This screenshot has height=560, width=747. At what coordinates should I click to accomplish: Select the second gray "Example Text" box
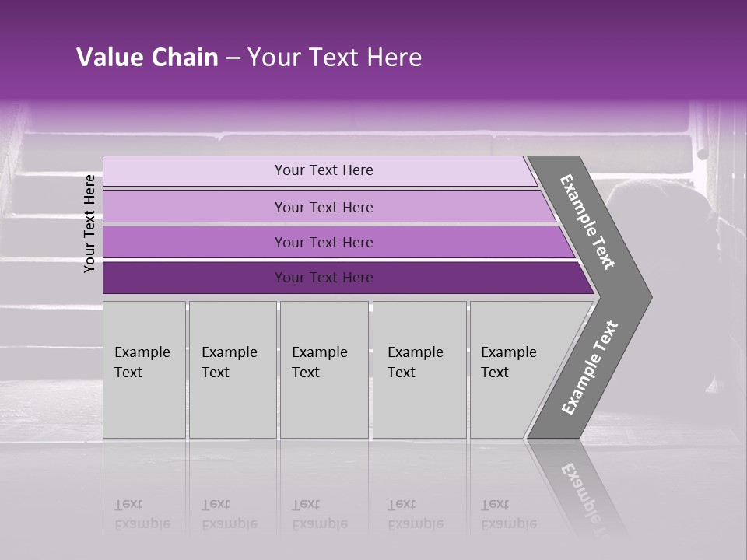coord(232,369)
